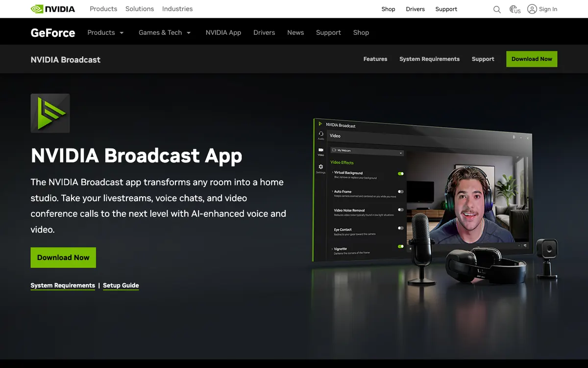Viewport: 588px width, 368px height.
Task: Open the underlined System Requirements link
Action: tap(63, 286)
